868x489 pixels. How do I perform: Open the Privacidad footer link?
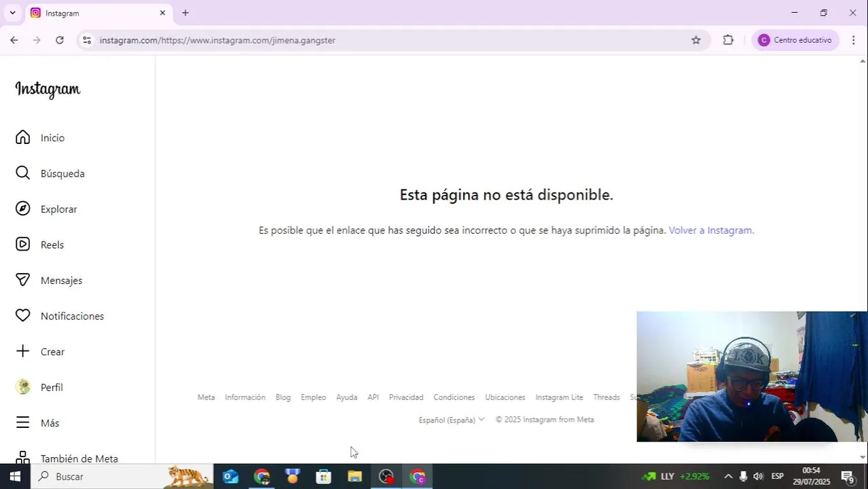click(x=406, y=397)
